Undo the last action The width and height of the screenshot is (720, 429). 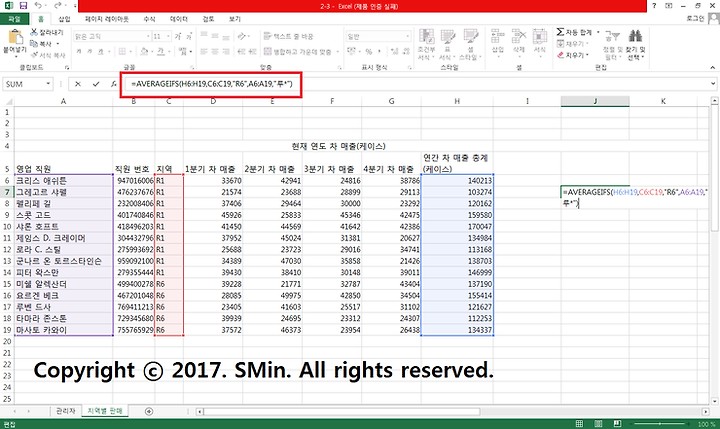point(38,6)
